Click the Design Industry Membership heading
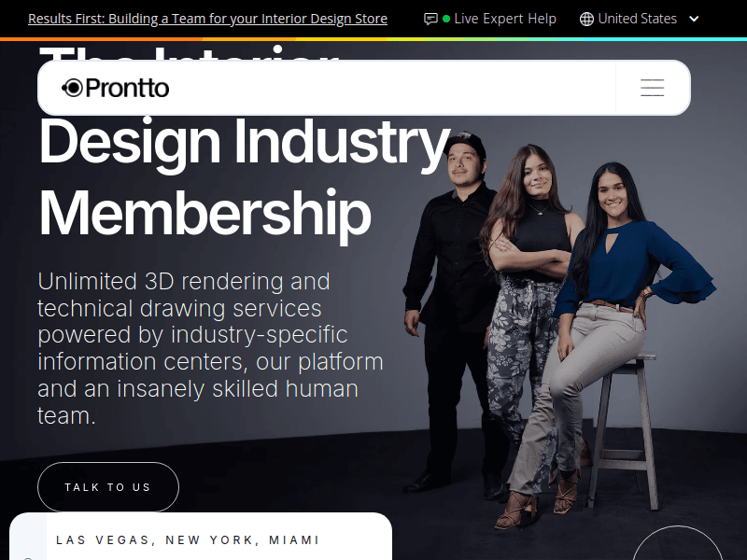The width and height of the screenshot is (747, 560). 244,176
